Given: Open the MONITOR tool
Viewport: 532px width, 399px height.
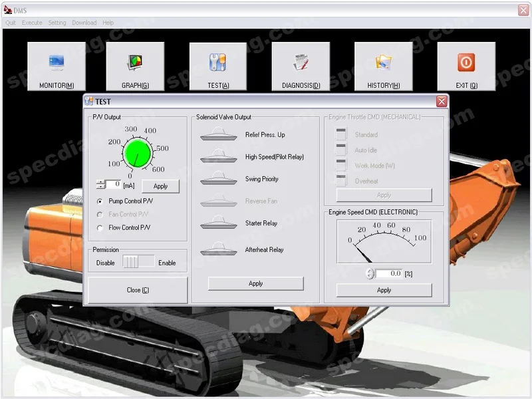Looking at the screenshot, I should point(57,63).
